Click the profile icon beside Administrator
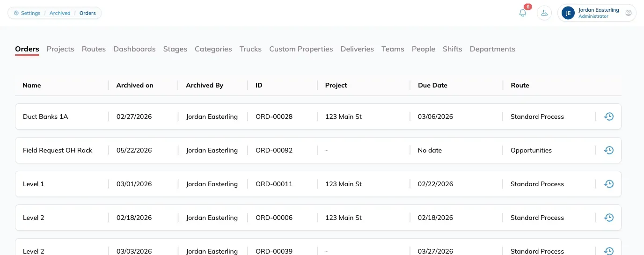 (629, 13)
